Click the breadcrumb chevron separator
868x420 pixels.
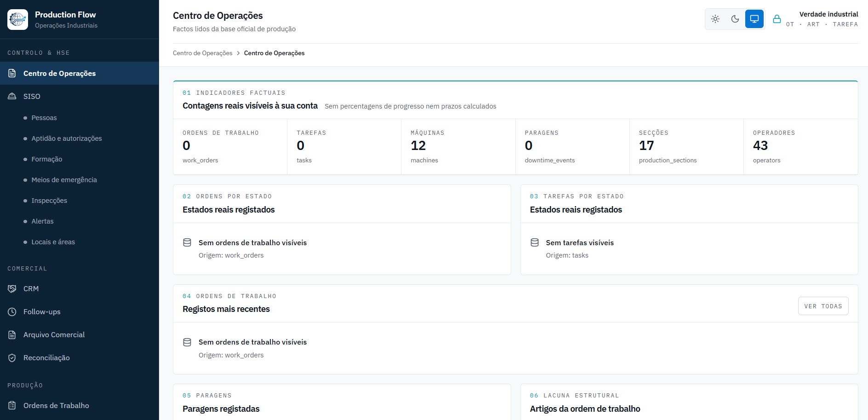(238, 53)
